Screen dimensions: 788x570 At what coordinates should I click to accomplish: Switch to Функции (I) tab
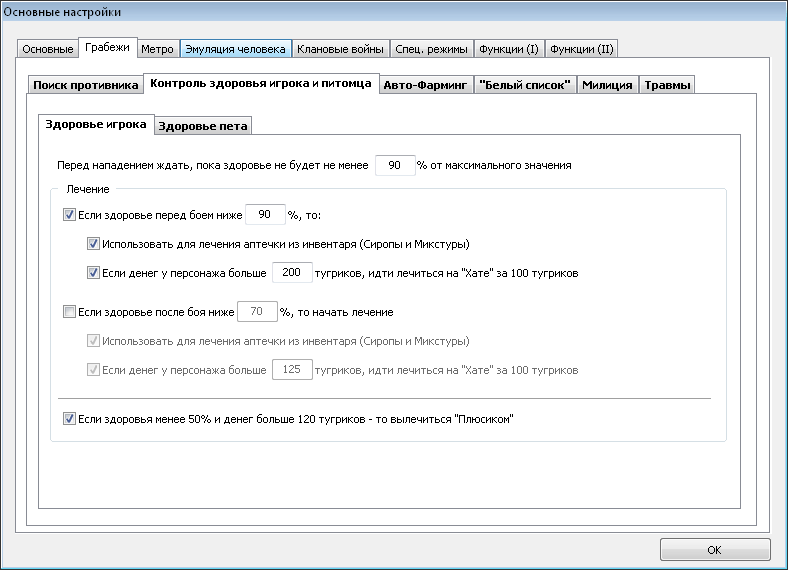coord(509,49)
